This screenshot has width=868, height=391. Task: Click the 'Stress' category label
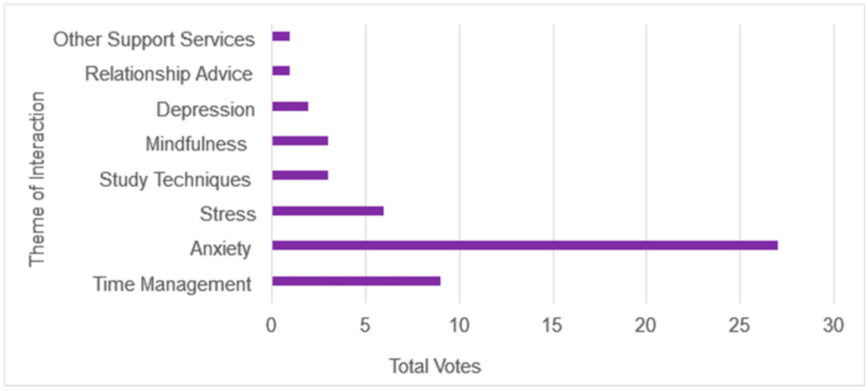coord(228,214)
